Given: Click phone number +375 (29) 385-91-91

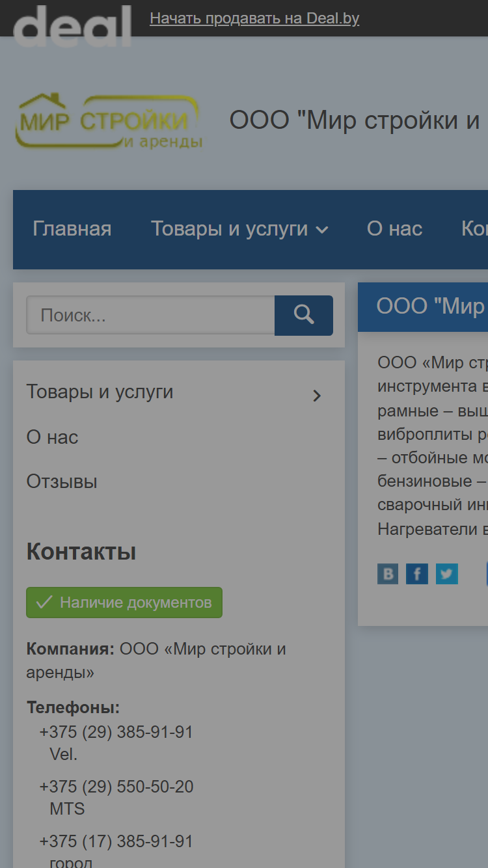Looking at the screenshot, I should (x=116, y=732).
